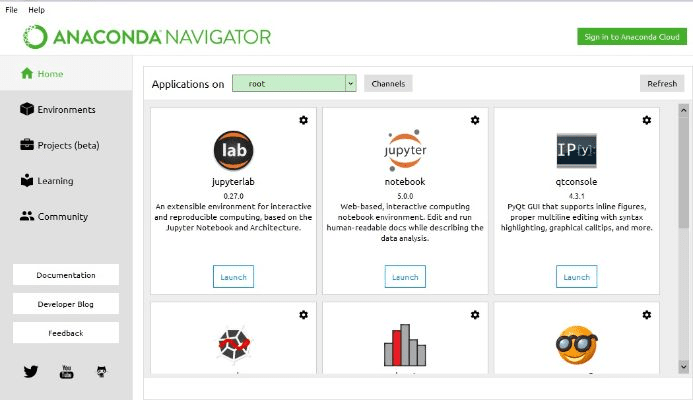Switch to the Environments tab
The width and height of the screenshot is (693, 400).
click(x=66, y=109)
